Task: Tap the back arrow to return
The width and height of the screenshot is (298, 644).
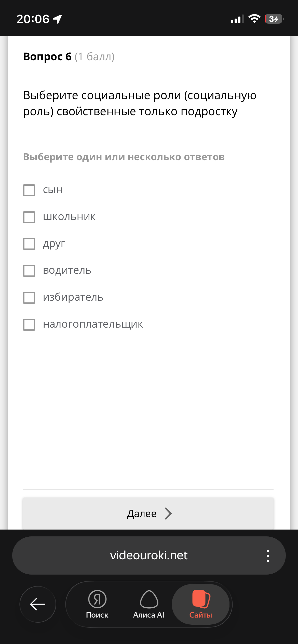Action: pyautogui.click(x=38, y=604)
